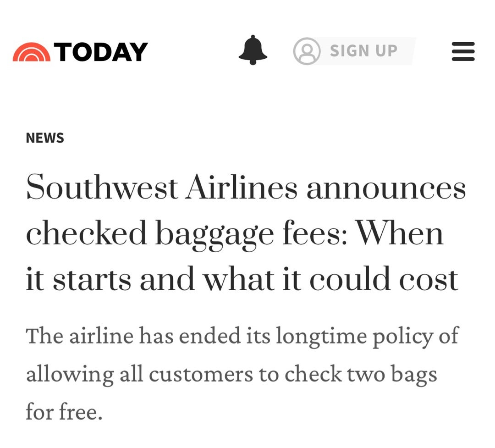
Task: Click the word "announces" in the headline
Action: pos(386,188)
